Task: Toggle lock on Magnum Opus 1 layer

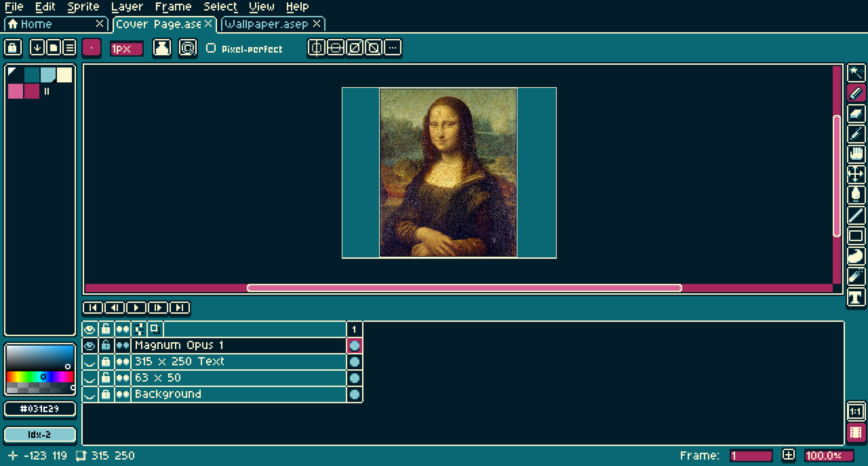Action: 106,346
